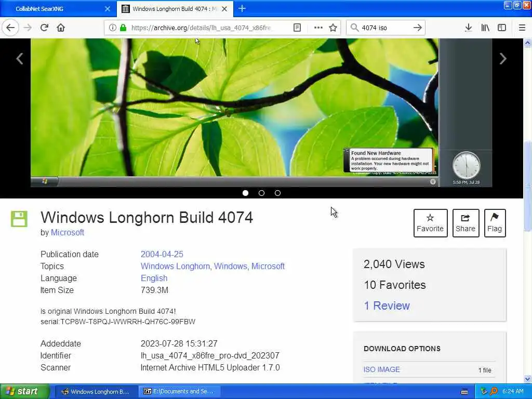Activate the Windows Longhorn B… taskbar button

pyautogui.click(x=96, y=391)
